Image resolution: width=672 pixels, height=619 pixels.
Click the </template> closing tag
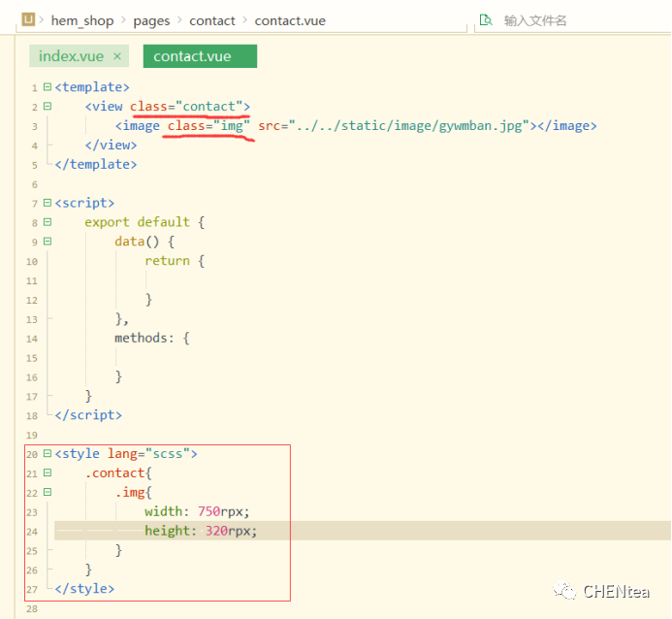pos(96,164)
